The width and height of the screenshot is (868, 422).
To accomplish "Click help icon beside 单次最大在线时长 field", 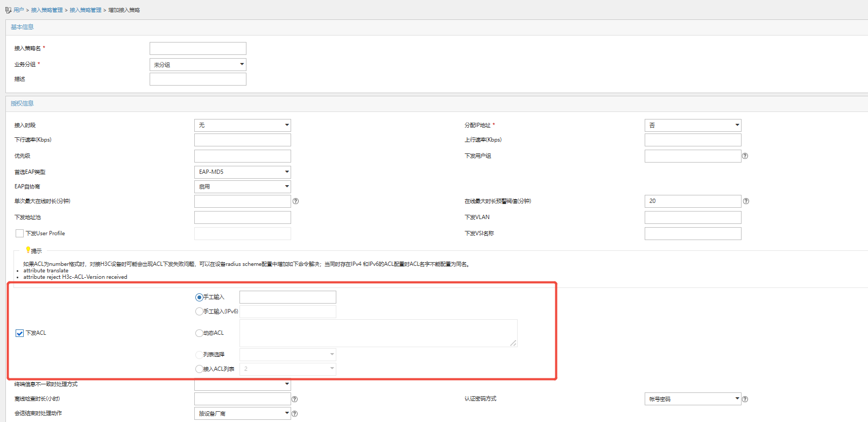I will [x=295, y=201].
